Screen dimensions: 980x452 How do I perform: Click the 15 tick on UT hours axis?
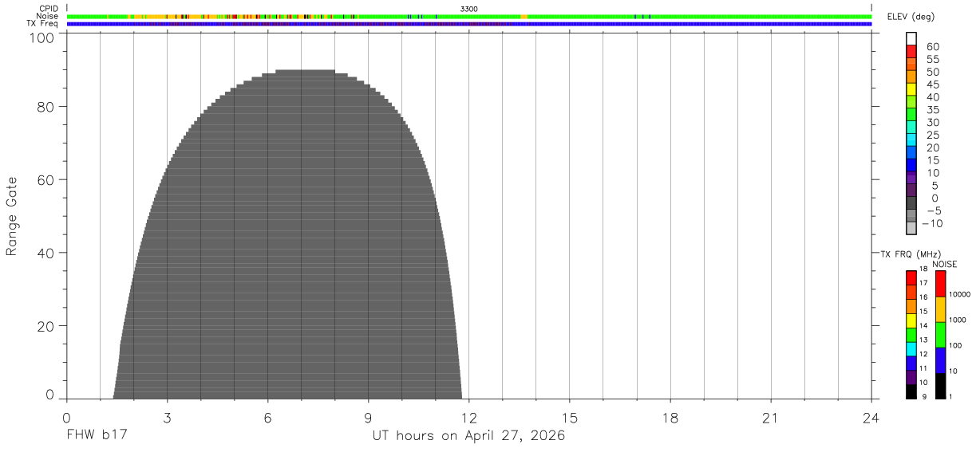[x=569, y=418]
